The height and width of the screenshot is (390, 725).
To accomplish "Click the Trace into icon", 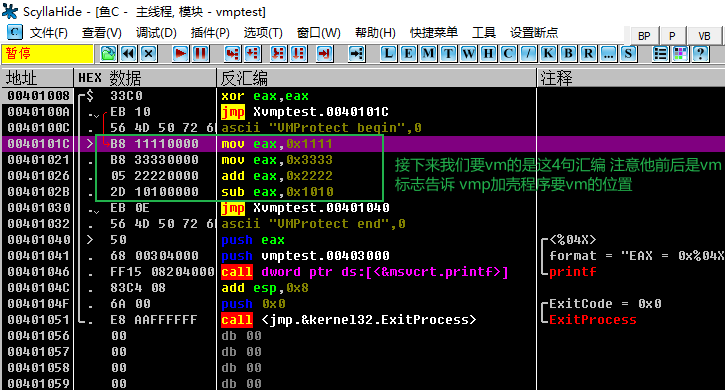I will click(x=278, y=54).
